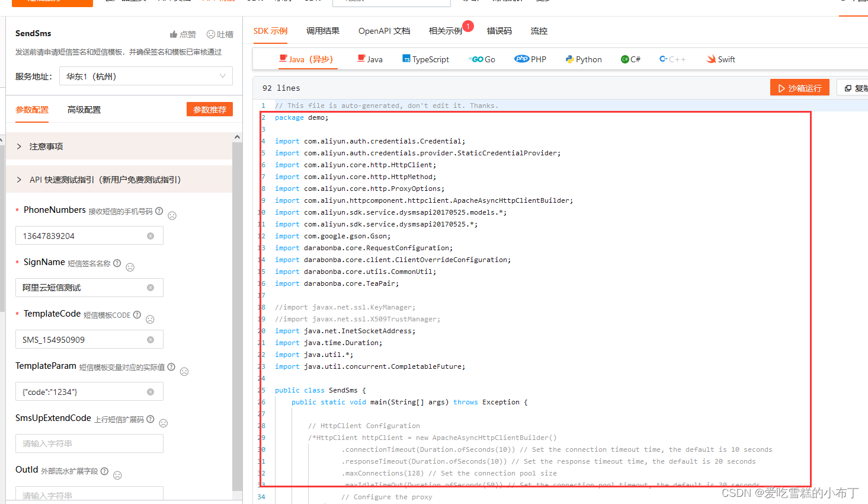The image size is (868, 504).
Task: Select the C# language tab
Action: pos(630,59)
